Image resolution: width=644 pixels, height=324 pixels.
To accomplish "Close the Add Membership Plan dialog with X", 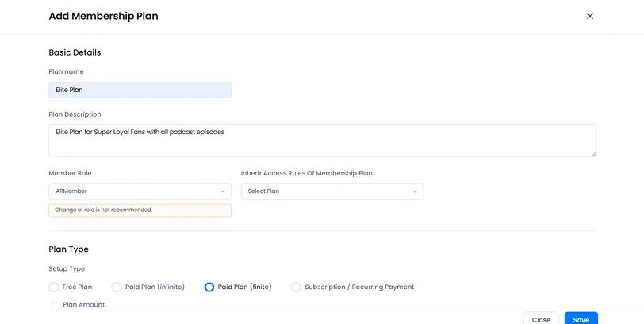I will [589, 16].
